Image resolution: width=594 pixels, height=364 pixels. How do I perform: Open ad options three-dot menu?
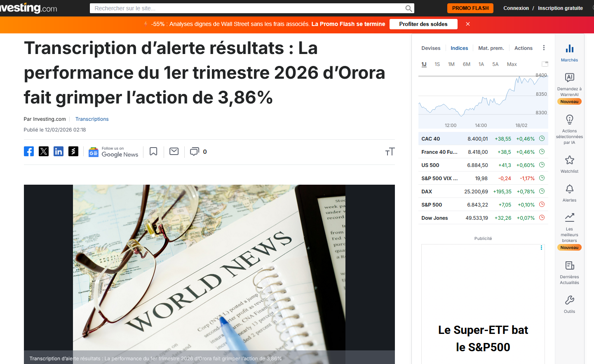(541, 248)
